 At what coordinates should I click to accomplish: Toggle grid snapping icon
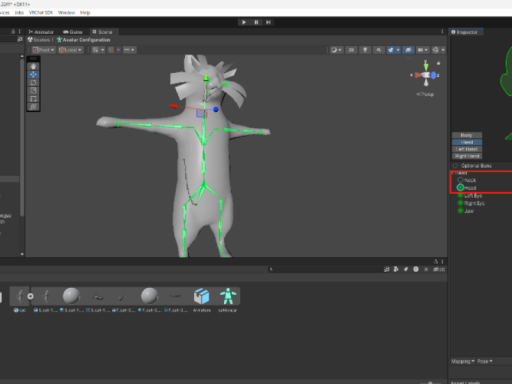click(x=111, y=50)
